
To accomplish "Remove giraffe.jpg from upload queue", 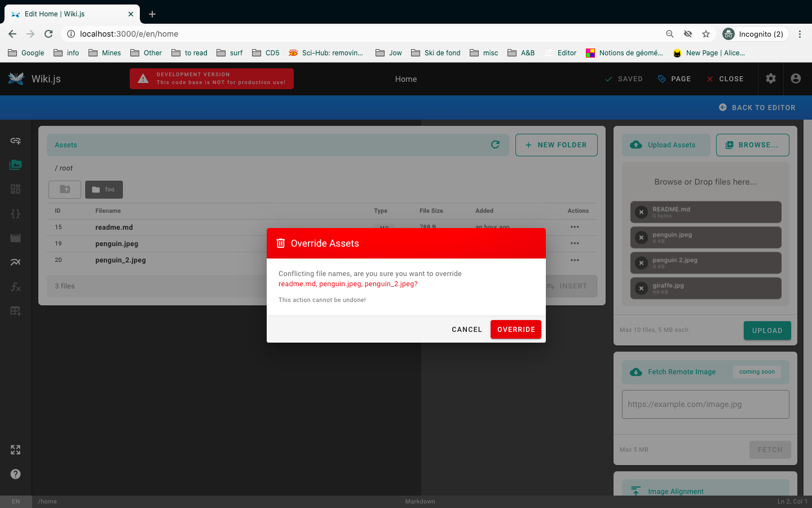I will click(641, 288).
